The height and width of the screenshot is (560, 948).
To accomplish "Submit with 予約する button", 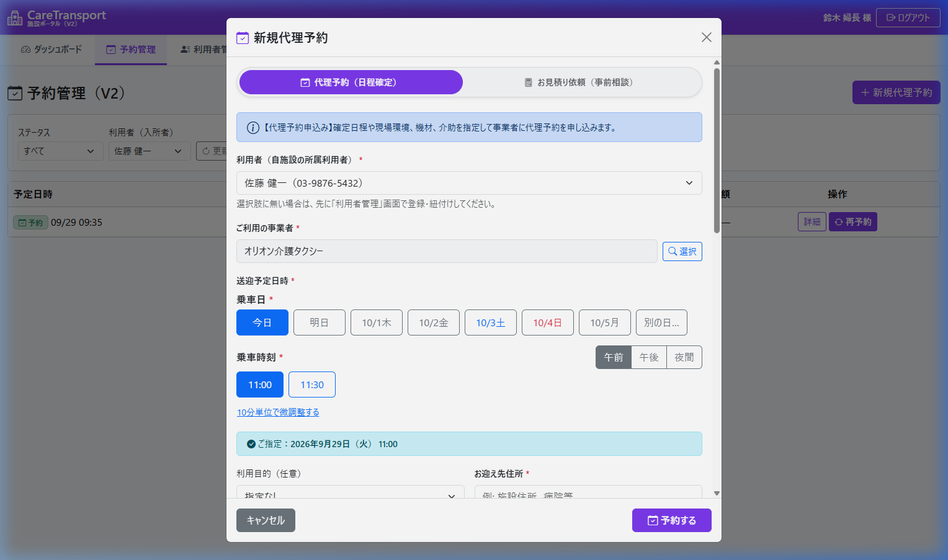I will (672, 520).
